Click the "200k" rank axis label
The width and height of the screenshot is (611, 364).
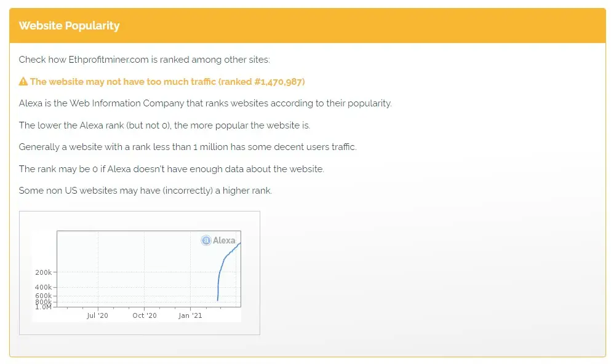pos(43,272)
